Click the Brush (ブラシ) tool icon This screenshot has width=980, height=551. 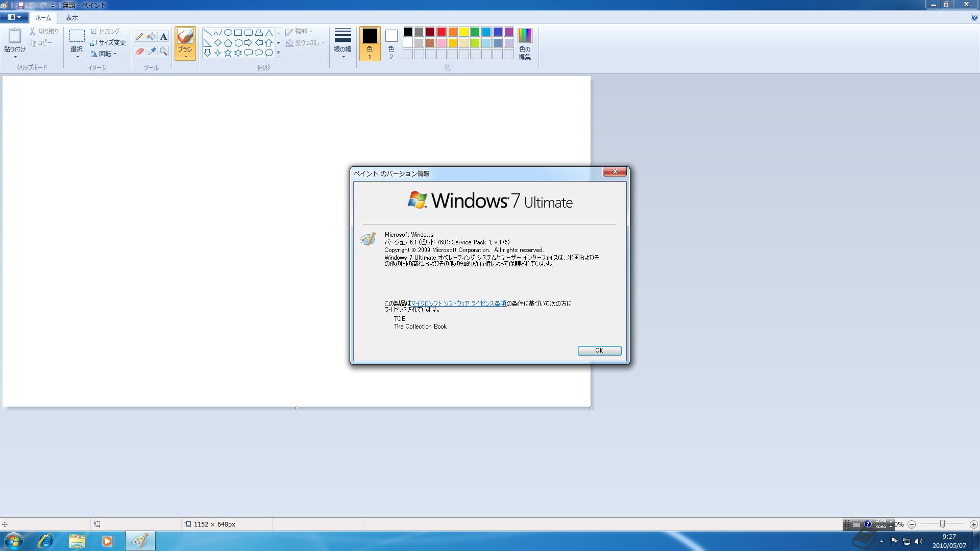pos(185,36)
